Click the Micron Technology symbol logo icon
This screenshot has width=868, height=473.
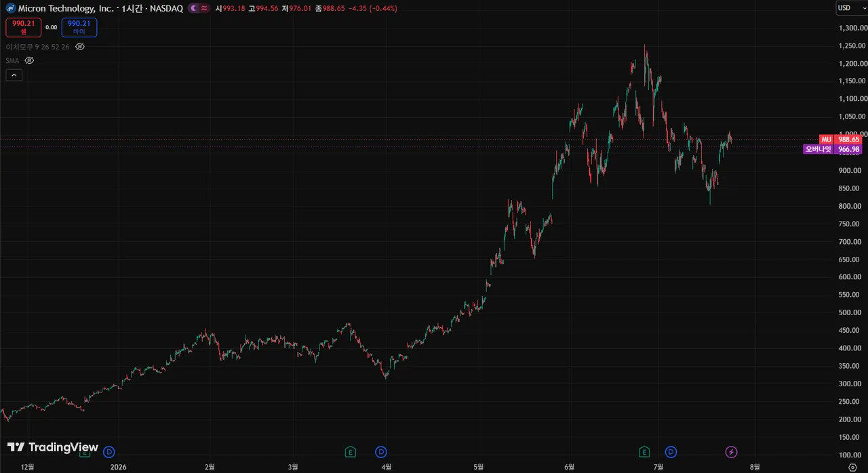point(11,8)
